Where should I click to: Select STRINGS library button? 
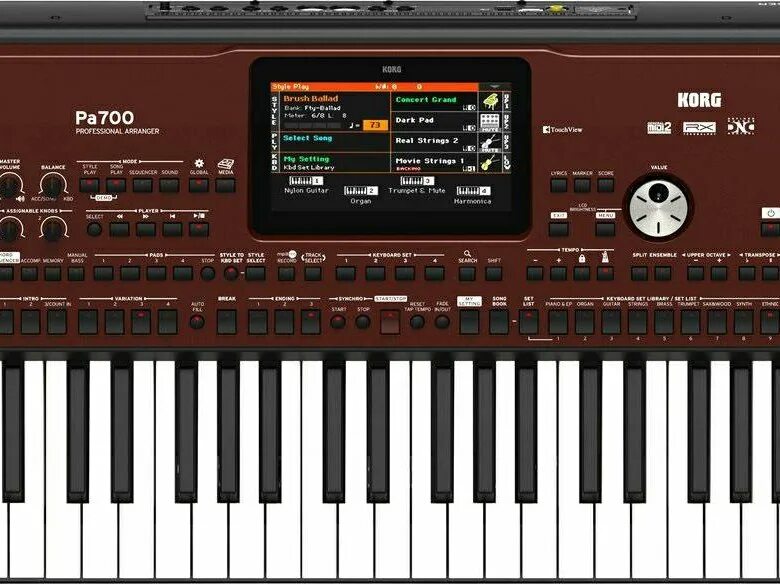[x=637, y=322]
